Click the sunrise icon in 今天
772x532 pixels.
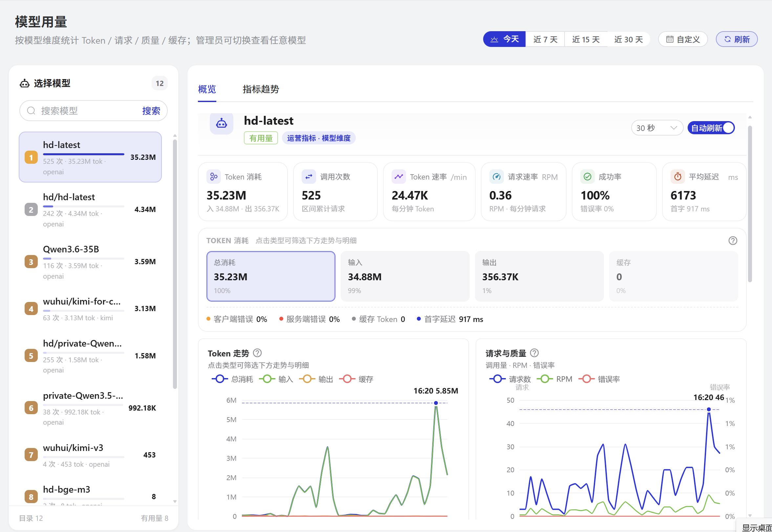tap(494, 39)
